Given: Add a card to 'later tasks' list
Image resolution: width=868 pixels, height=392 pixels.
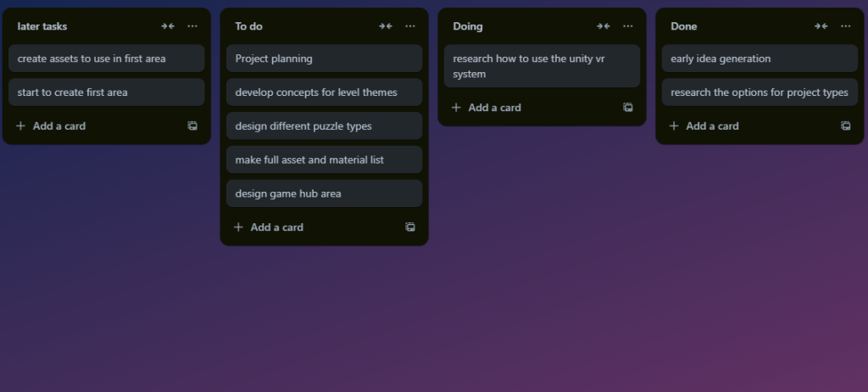Looking at the screenshot, I should (58, 126).
